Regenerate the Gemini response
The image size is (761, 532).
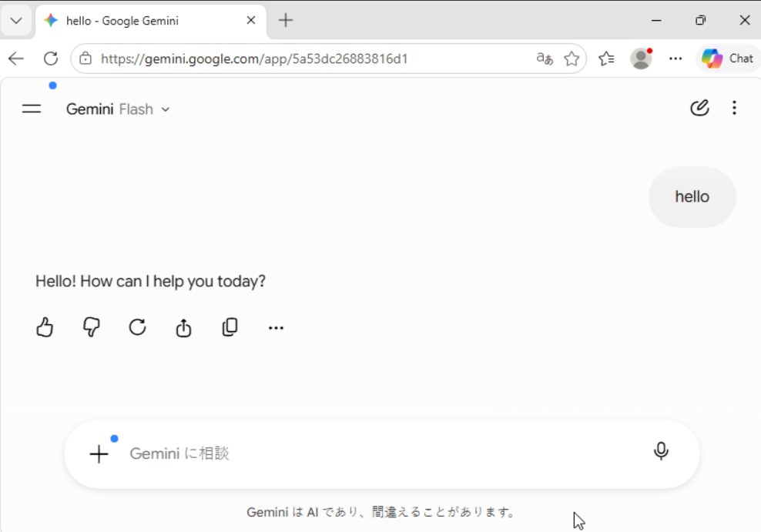click(x=137, y=327)
